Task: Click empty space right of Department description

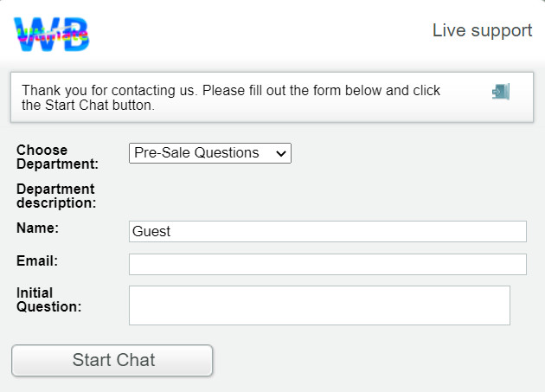Action: (329, 196)
